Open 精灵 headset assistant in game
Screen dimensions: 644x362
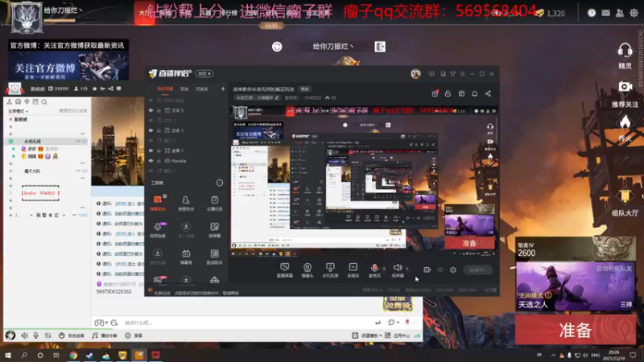click(x=625, y=56)
